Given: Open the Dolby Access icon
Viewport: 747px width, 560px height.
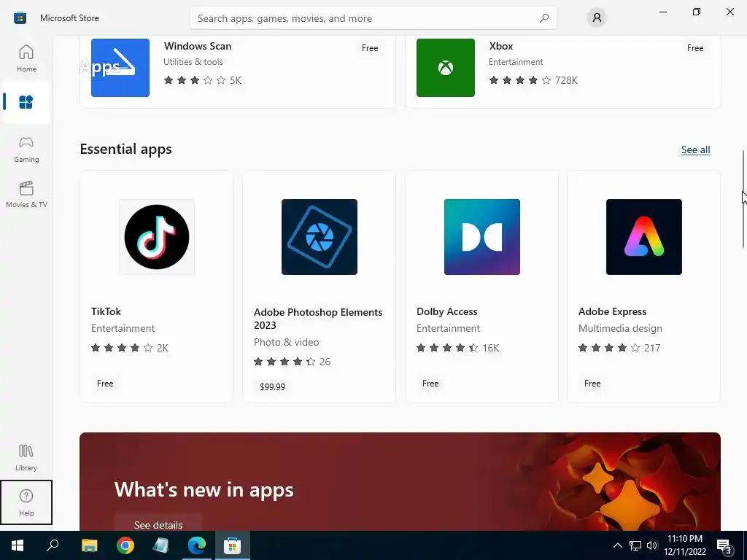Looking at the screenshot, I should tap(481, 237).
